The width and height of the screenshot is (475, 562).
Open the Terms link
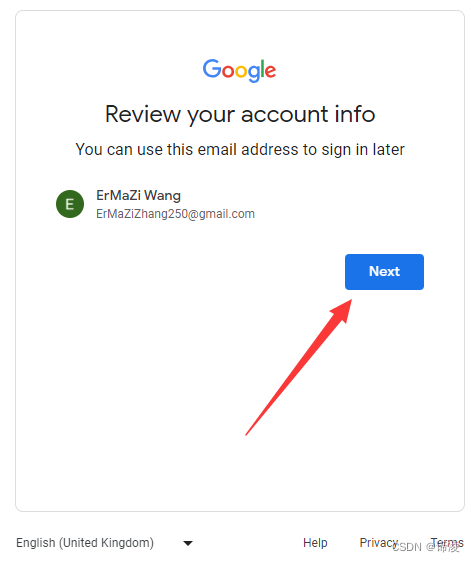(447, 543)
